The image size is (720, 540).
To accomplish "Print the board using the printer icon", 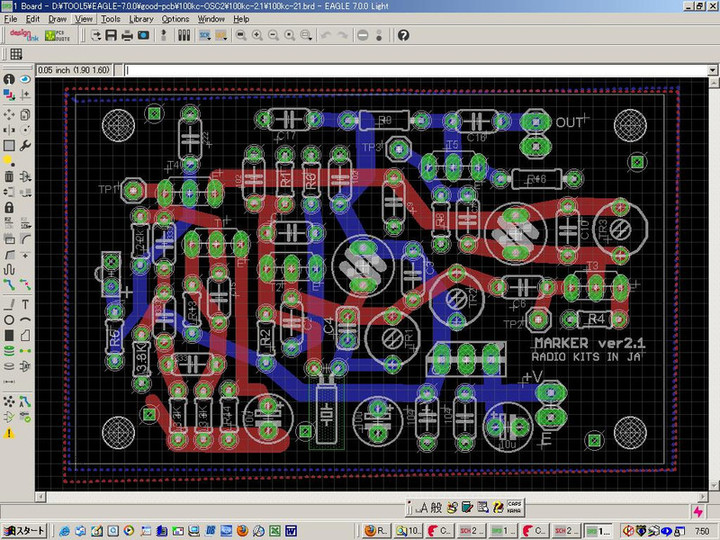I will click(x=127, y=35).
